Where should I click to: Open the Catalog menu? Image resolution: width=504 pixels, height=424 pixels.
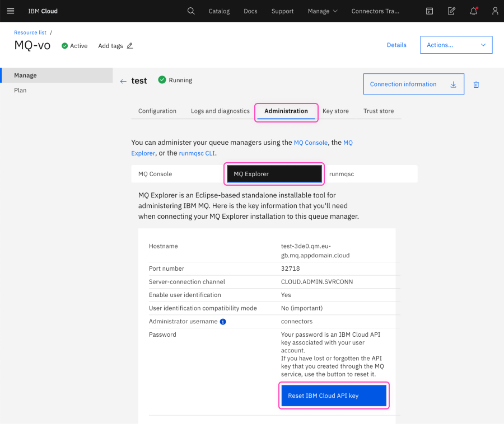tap(219, 11)
